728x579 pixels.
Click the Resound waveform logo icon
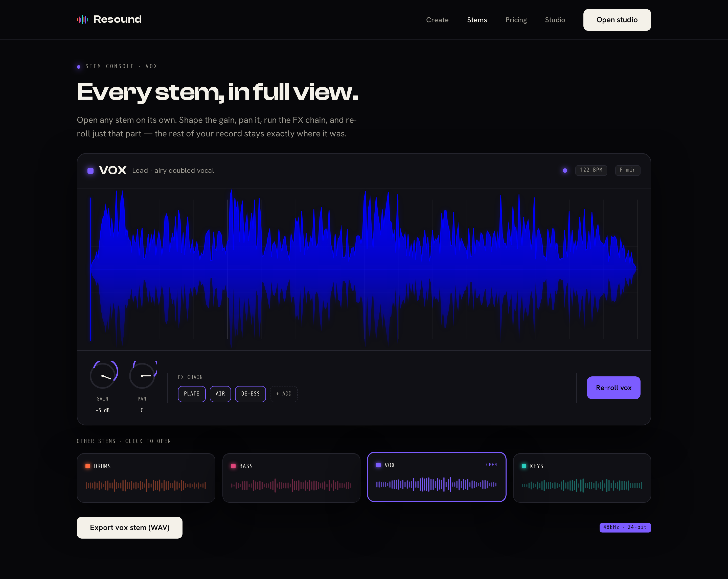coord(82,19)
